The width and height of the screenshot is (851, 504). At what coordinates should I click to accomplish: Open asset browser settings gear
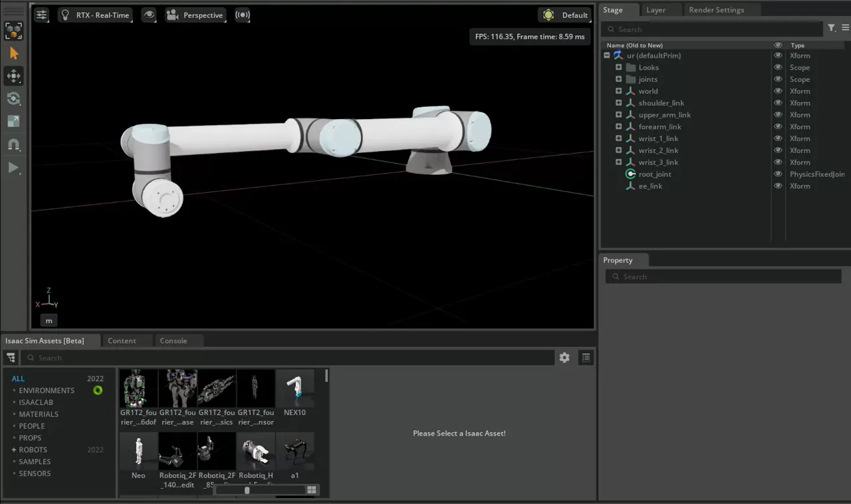(564, 358)
